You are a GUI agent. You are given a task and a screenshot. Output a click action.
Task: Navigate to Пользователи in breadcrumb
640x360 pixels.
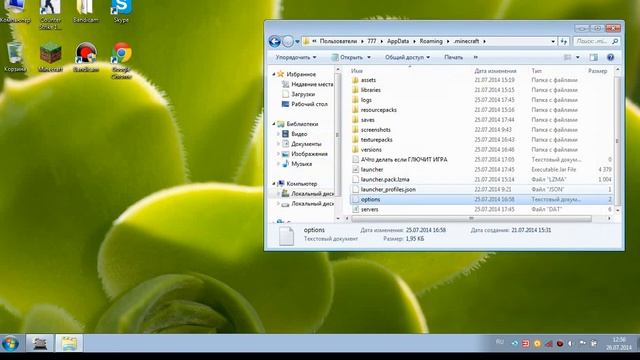(338, 41)
